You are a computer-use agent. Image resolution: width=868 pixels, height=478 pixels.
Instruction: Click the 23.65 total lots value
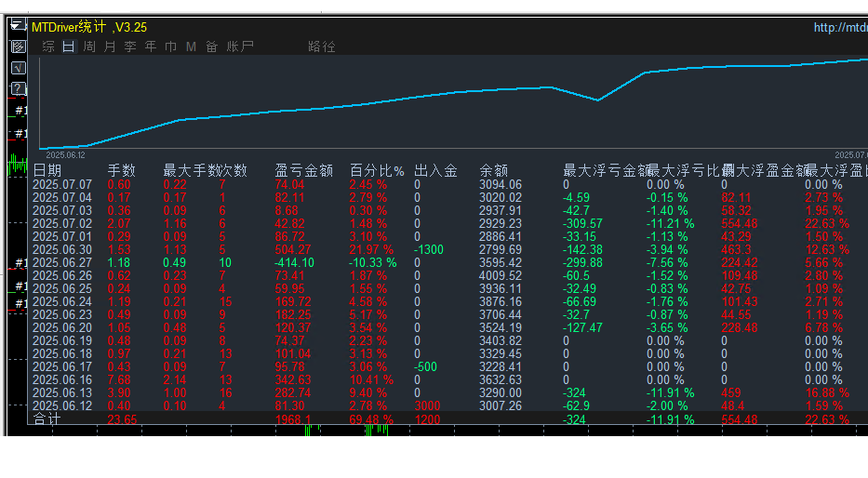tap(122, 418)
